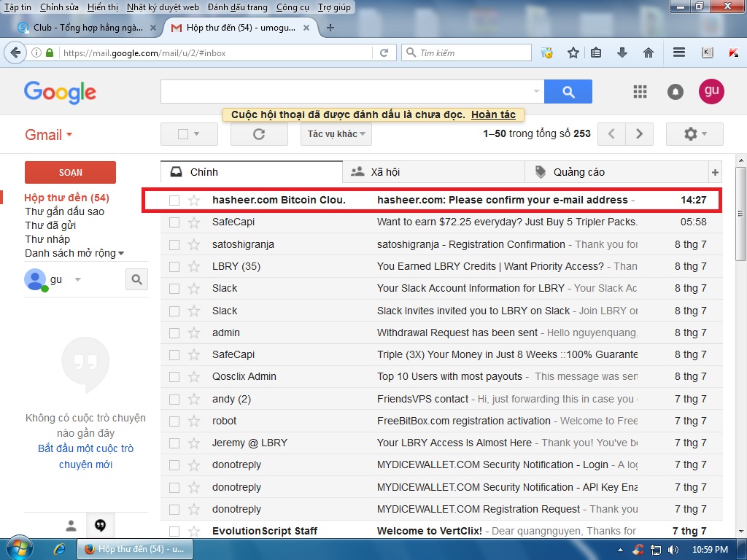Show search options arrow in Gmail search
Image resolution: width=747 pixels, height=560 pixels.
[536, 91]
